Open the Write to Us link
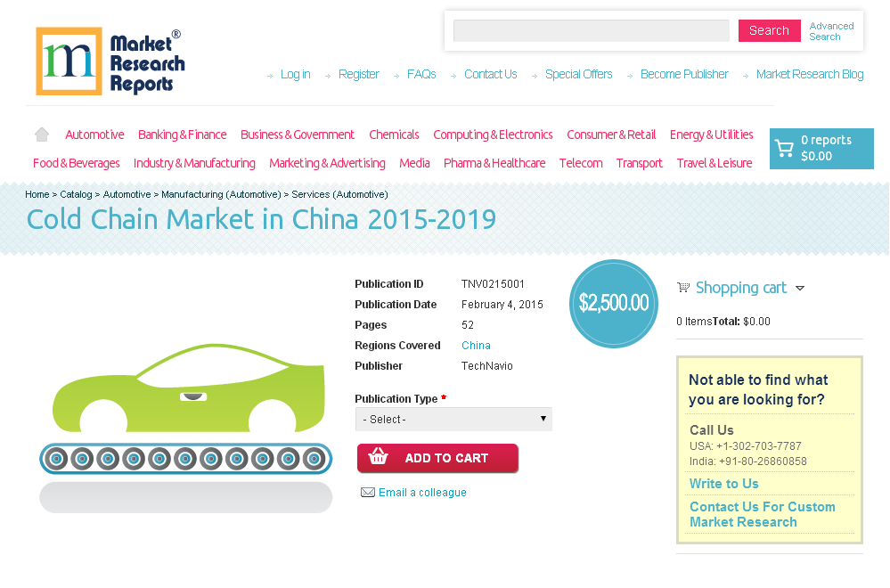Viewport: 890px width, 588px height. tap(723, 484)
